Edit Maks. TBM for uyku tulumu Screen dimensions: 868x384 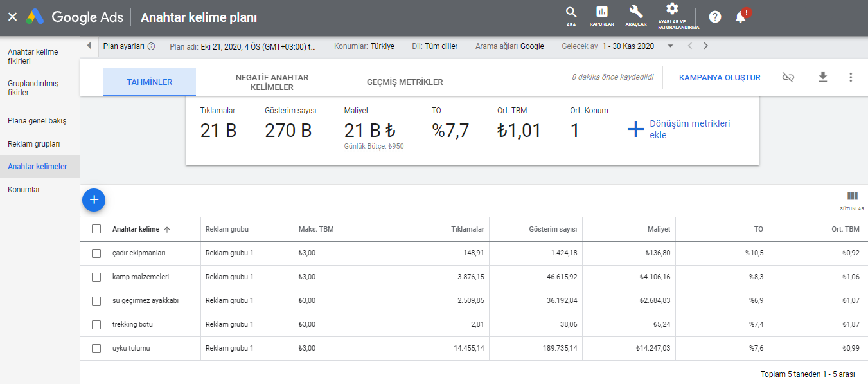307,349
